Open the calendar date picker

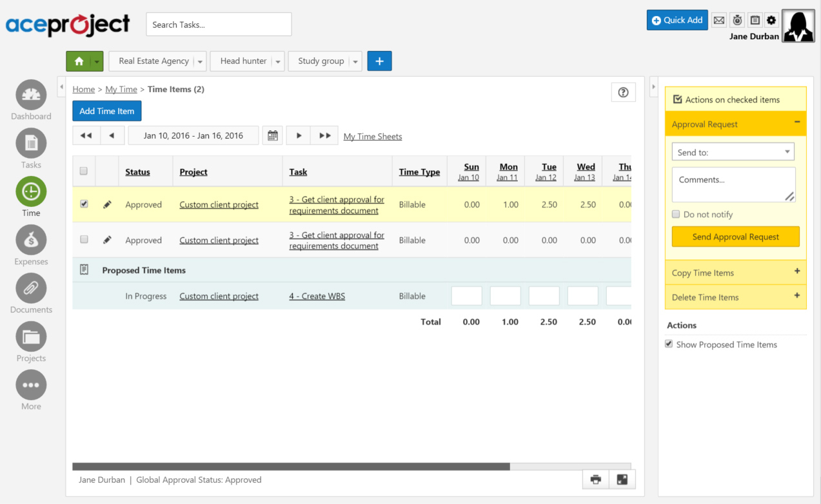pos(272,135)
